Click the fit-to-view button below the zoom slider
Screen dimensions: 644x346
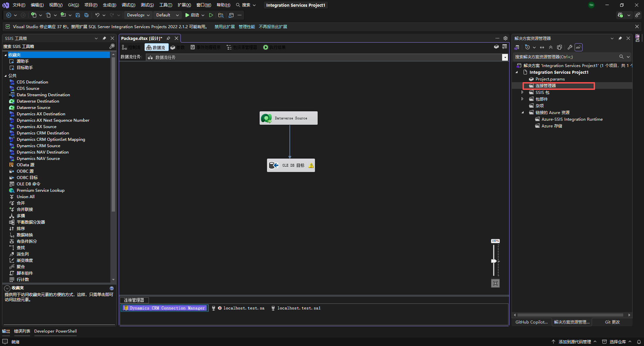pos(495,283)
